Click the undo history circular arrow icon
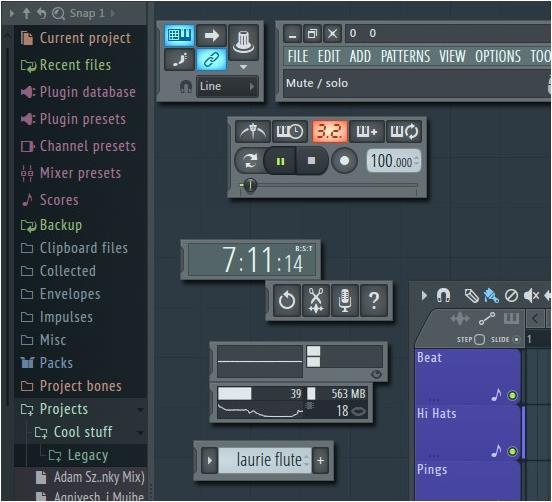The image size is (552, 502). tap(287, 300)
